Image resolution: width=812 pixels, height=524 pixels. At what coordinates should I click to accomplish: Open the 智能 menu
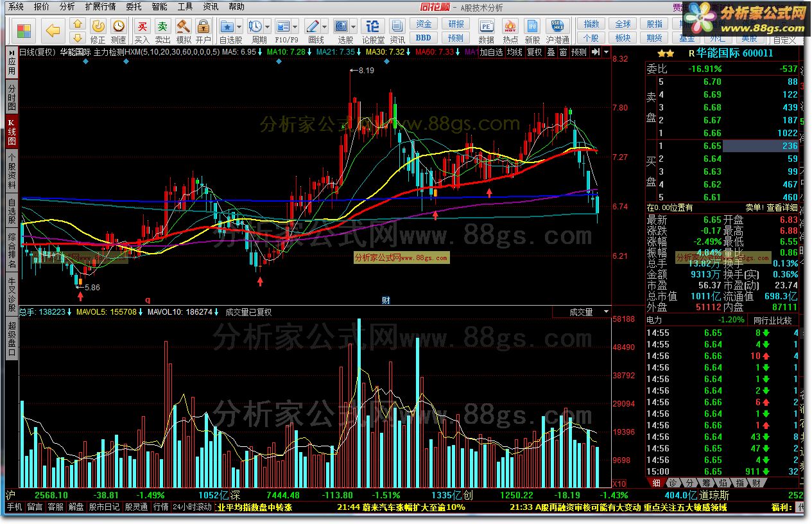pyautogui.click(x=160, y=7)
